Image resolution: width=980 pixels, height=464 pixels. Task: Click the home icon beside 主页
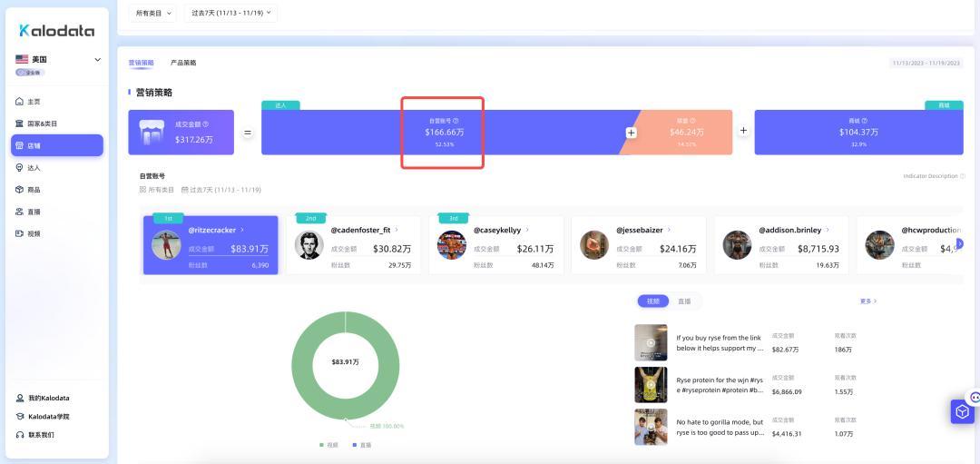19,102
